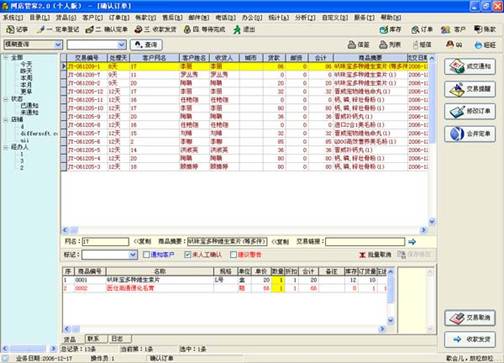The height and width of the screenshot is (363, 504).
Task: Open the 库存 inventory shortcut icon
Action: 384,30
